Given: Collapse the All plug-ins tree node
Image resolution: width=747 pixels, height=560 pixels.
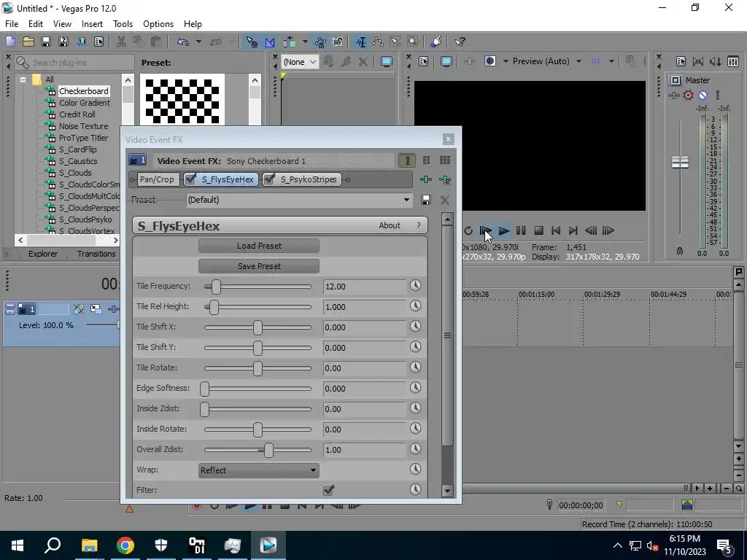Looking at the screenshot, I should 23,79.
